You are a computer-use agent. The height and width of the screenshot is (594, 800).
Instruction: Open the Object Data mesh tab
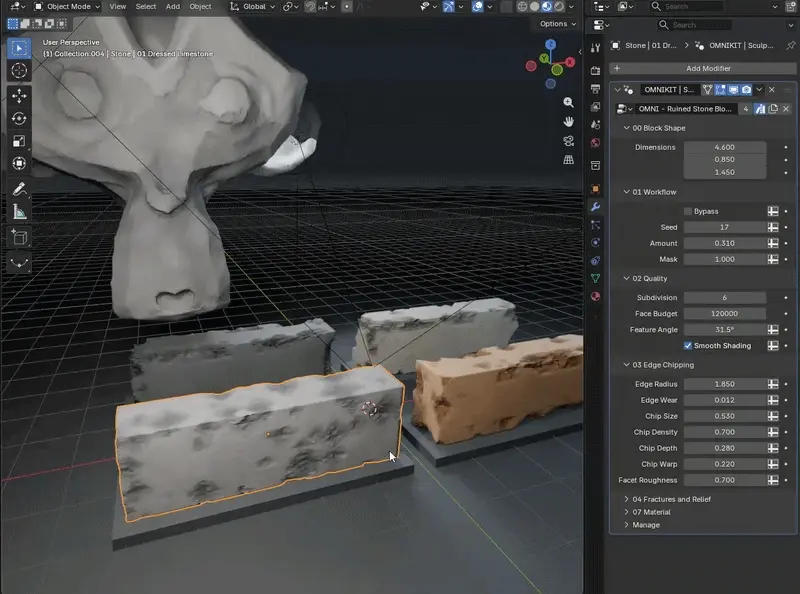coord(595,279)
